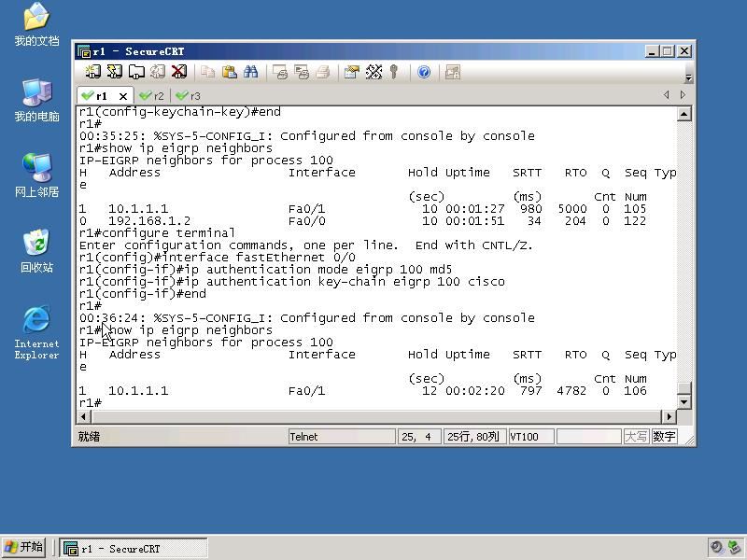This screenshot has width=747, height=560.
Task: Click the Connect toolbar icon
Action: 92,72
